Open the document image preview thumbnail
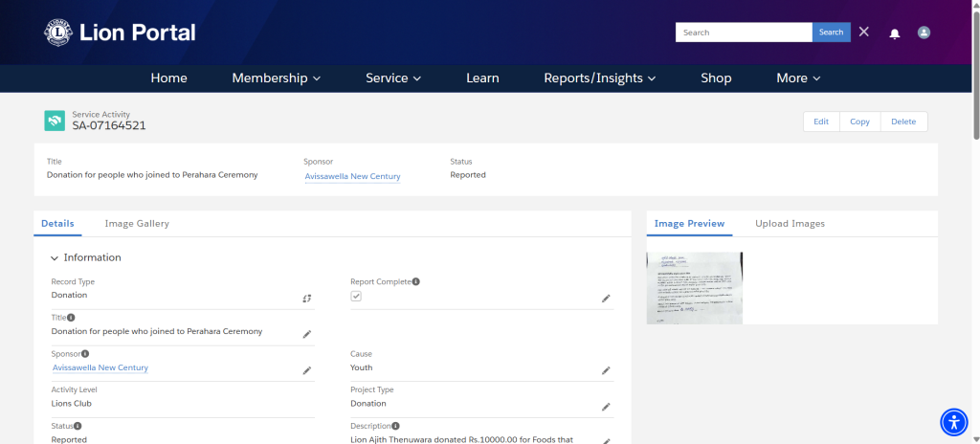Viewport: 980px width, 444px height. (695, 288)
